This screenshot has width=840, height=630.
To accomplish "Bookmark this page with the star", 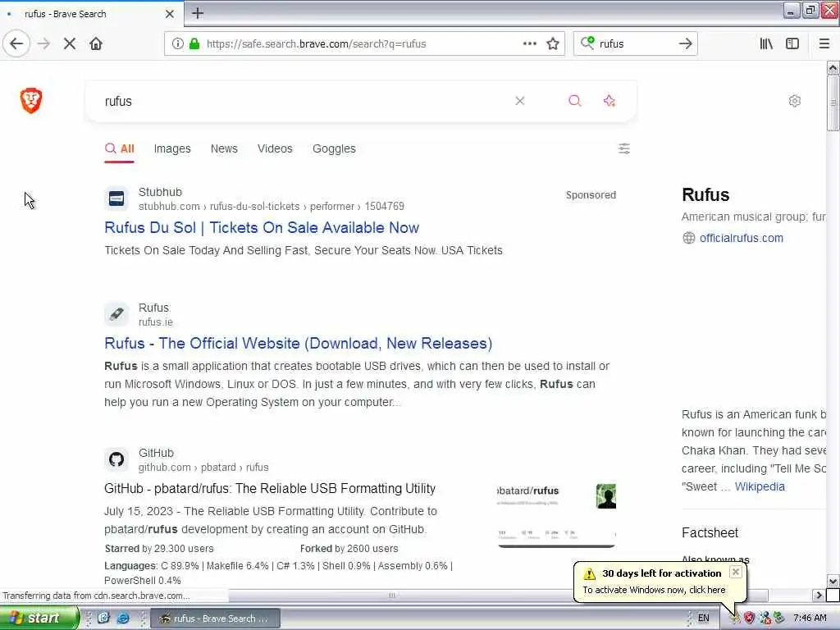I will 553,43.
